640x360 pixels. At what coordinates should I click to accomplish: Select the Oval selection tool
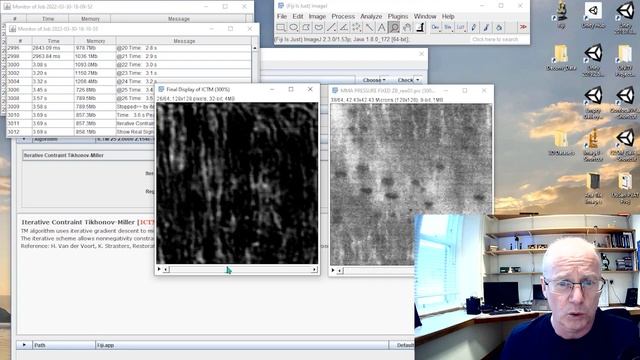click(x=293, y=27)
